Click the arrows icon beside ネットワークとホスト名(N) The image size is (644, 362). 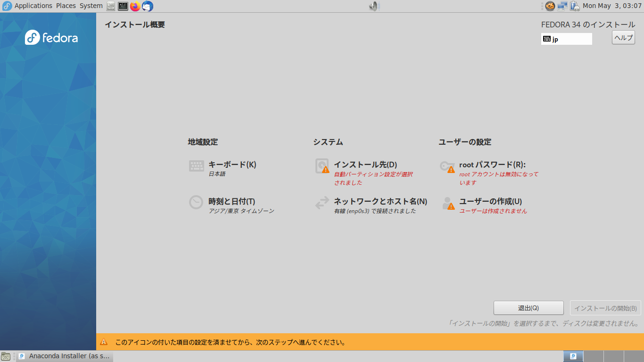point(322,203)
